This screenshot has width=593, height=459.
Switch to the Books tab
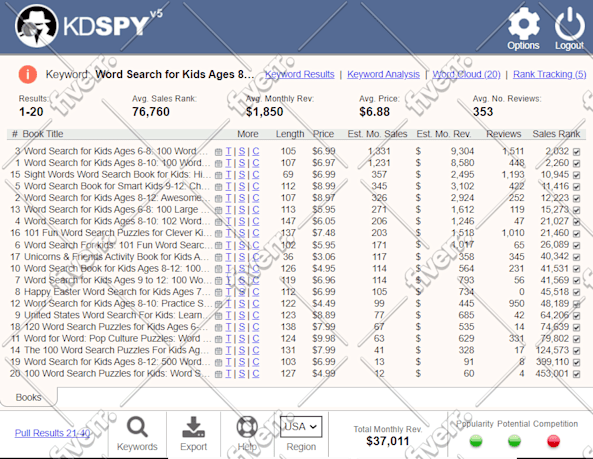point(28,397)
